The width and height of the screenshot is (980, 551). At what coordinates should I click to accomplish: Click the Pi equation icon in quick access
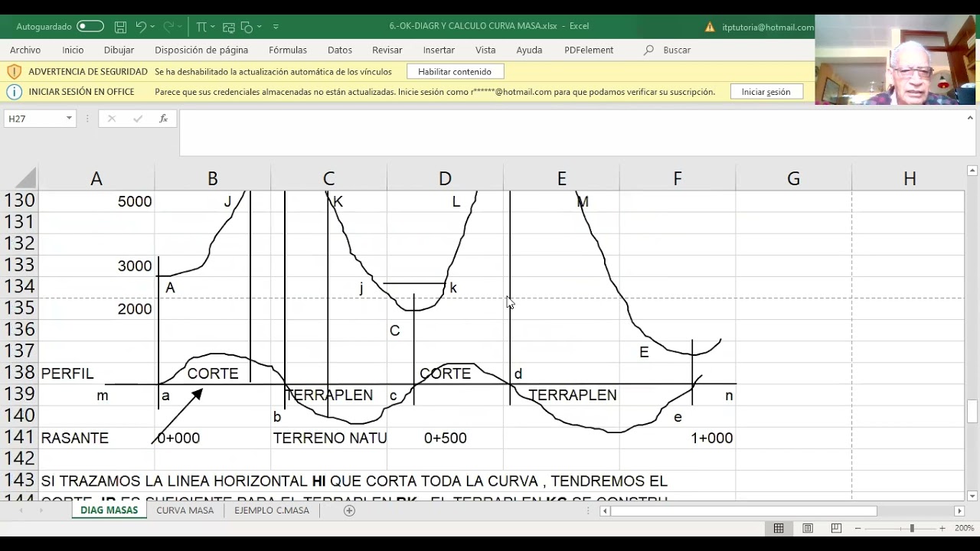tap(201, 27)
